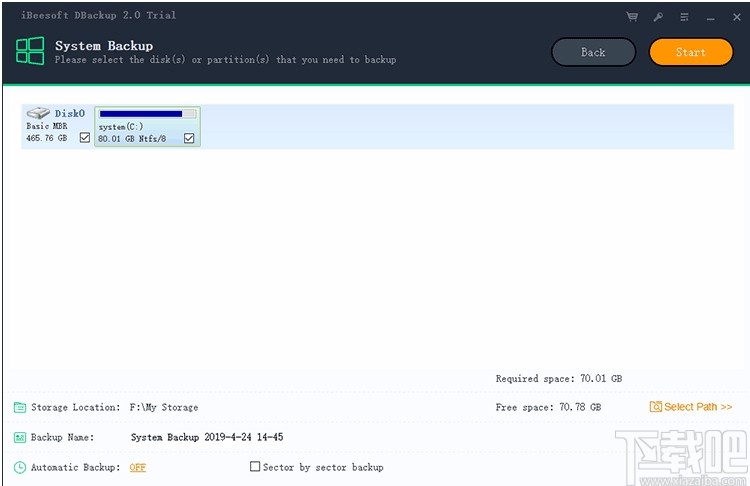The image size is (750, 486).
Task: Click the 80.01 GB Ntfs/8 text
Action: [x=132, y=139]
